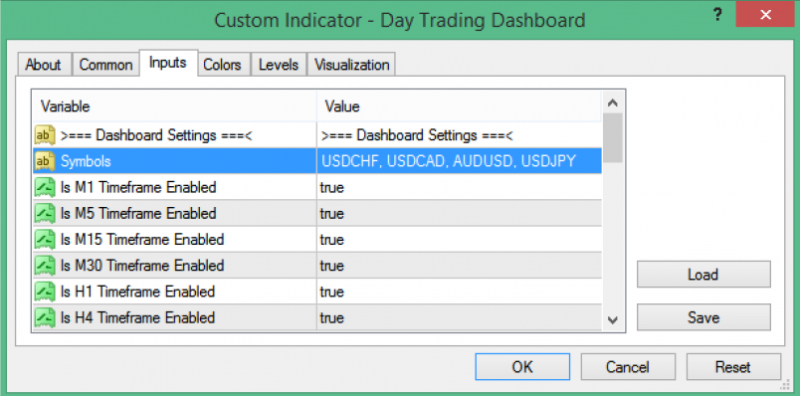Click the Variable column header
The height and width of the screenshot is (396, 800).
174,106
